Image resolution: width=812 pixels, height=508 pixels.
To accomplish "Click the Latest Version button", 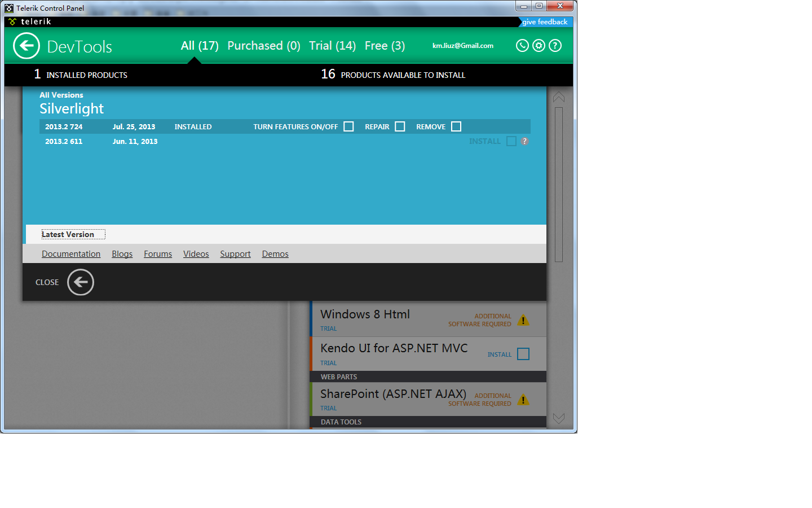I will [x=73, y=234].
